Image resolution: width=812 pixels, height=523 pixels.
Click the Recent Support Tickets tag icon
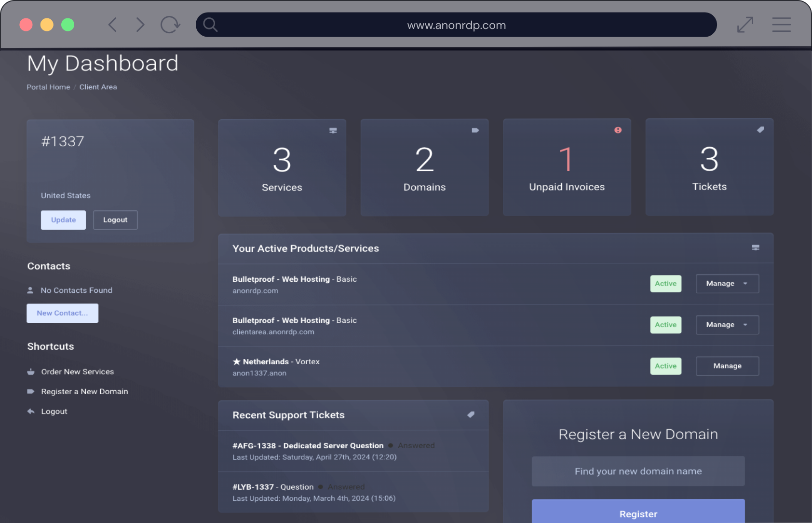(471, 414)
